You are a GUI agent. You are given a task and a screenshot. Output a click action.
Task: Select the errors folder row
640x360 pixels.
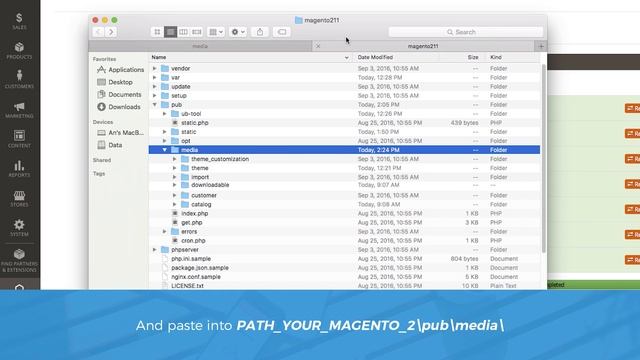(344, 231)
